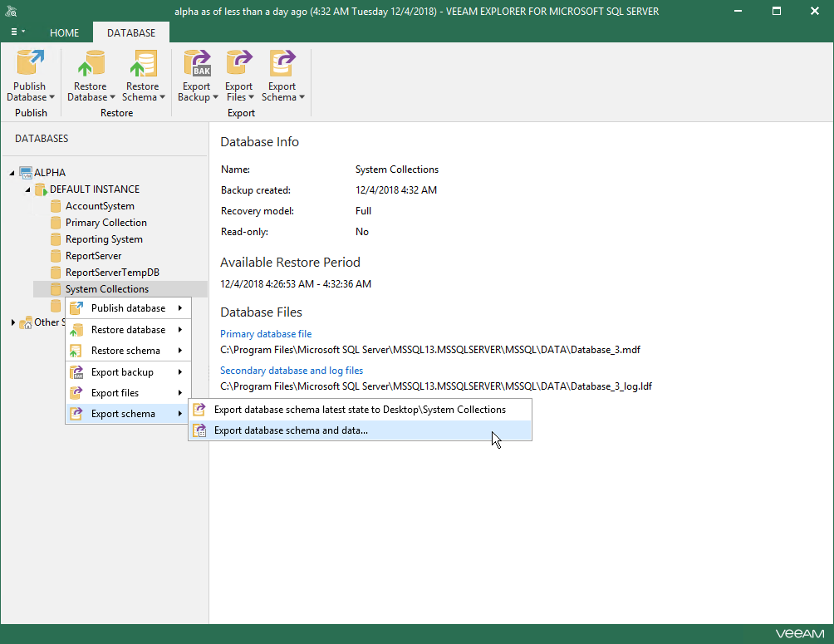This screenshot has height=644, width=834.
Task: Open the Publish database submenu arrow
Action: 180,308
